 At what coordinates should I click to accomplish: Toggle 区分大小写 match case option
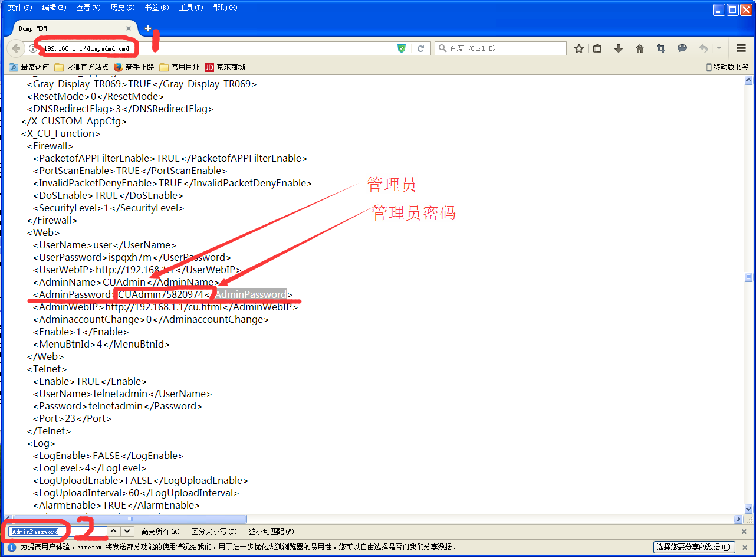click(213, 530)
